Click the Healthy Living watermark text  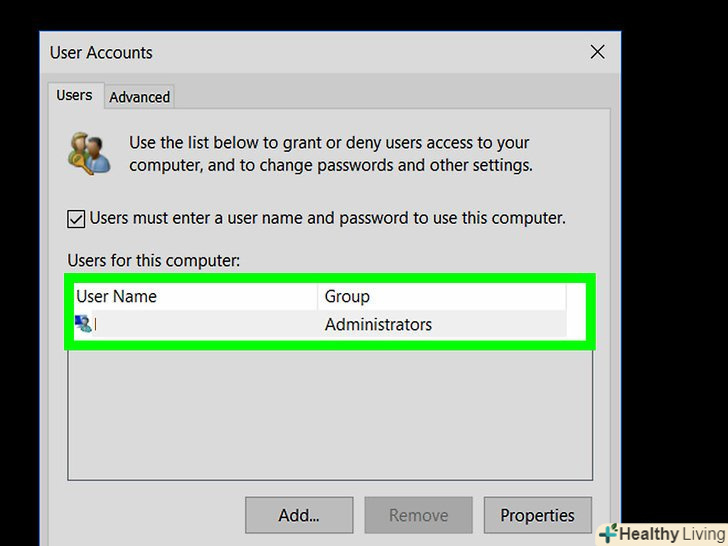pos(669,534)
